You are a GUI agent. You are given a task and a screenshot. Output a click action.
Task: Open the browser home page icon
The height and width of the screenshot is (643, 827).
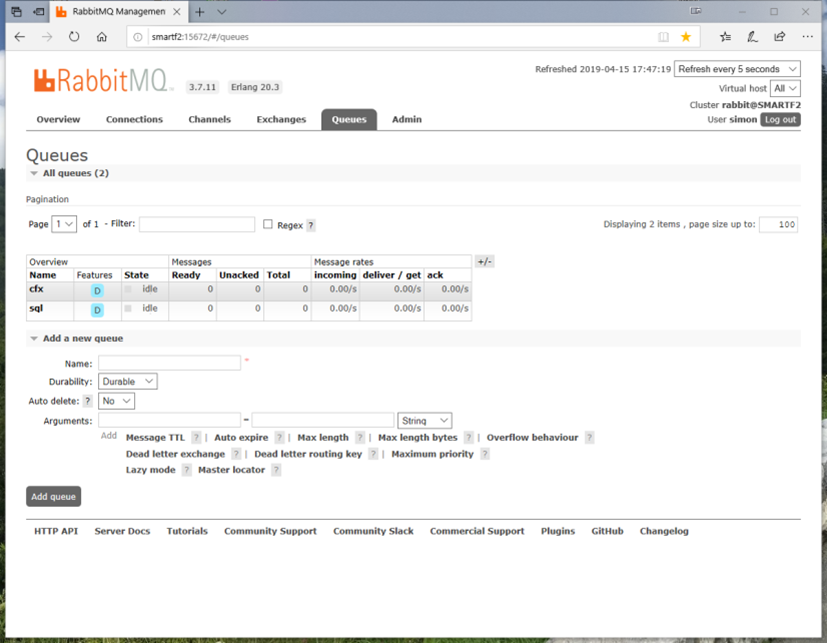tap(102, 37)
